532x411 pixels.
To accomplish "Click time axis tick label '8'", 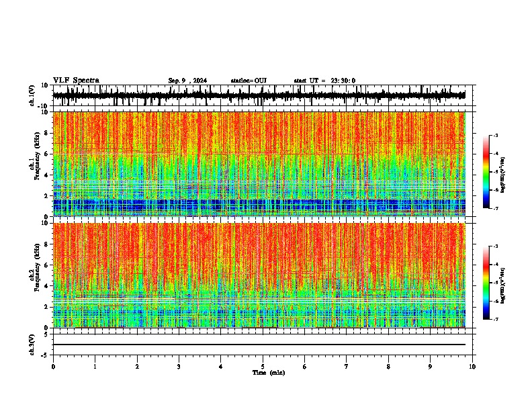I will point(388,367).
